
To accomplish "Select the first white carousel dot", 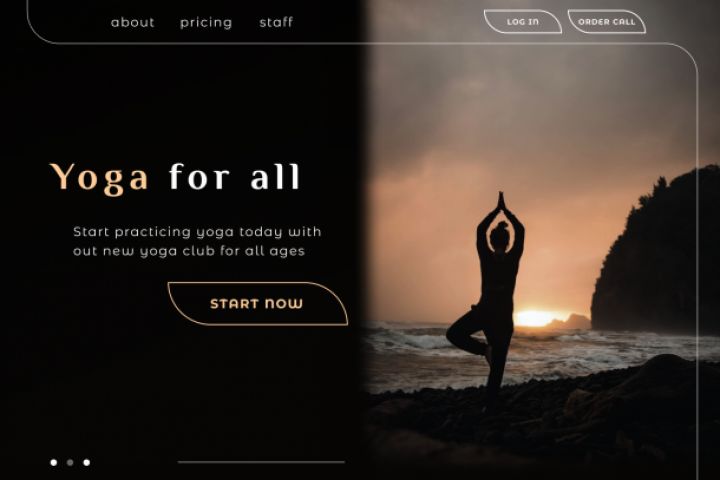I will pyautogui.click(x=54, y=462).
